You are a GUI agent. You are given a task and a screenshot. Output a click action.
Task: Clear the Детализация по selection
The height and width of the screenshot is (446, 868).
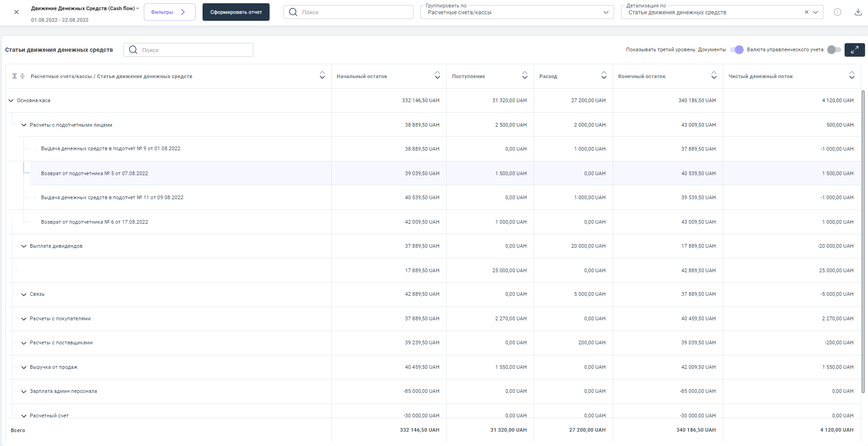(x=806, y=12)
